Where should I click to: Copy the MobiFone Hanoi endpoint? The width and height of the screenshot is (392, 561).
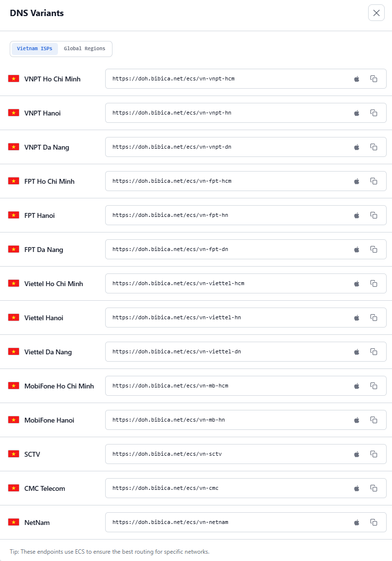(373, 420)
